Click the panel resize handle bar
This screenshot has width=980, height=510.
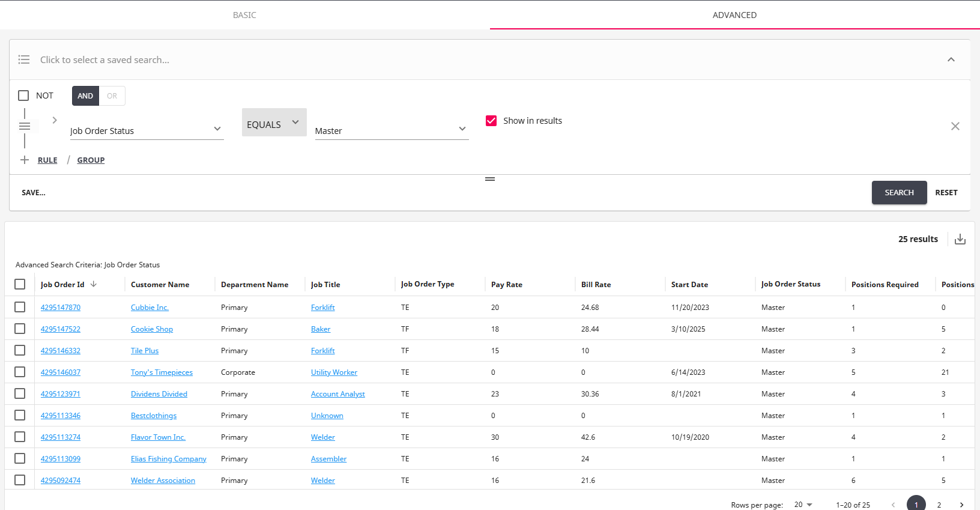(x=490, y=179)
